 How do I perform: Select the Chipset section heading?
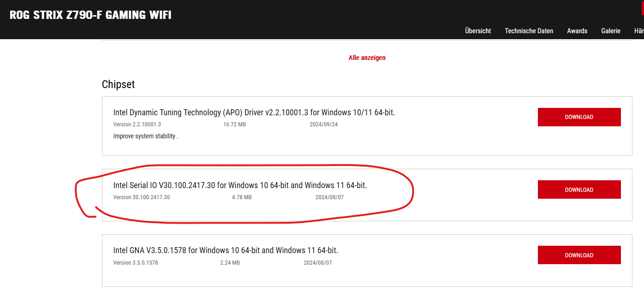(119, 84)
